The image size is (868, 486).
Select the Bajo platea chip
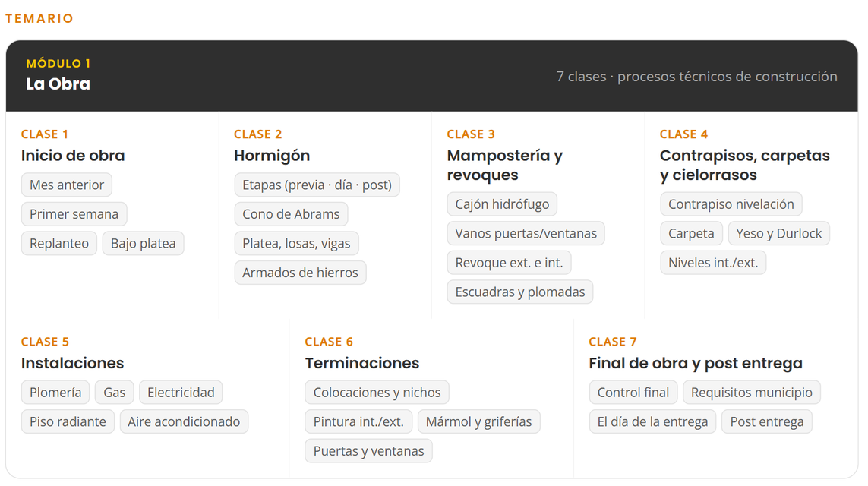tap(143, 244)
